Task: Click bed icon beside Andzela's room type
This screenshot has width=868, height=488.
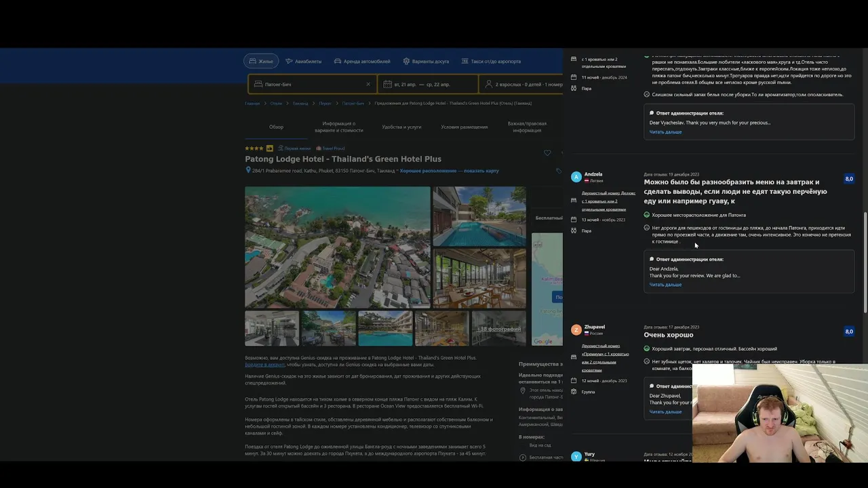Action: tap(574, 201)
